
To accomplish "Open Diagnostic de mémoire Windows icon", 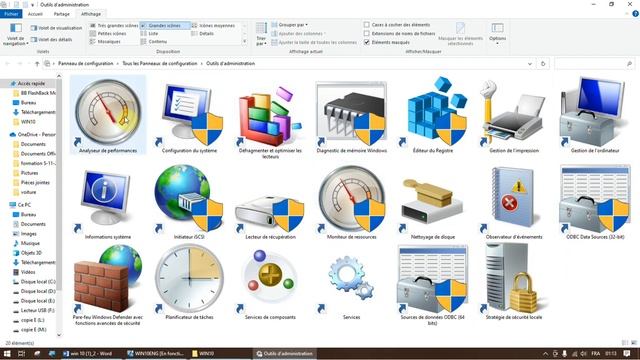I will tap(351, 113).
